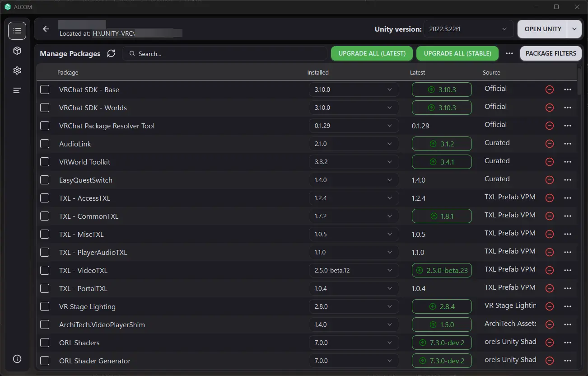Click the Package Filters button
This screenshot has height=376, width=588.
551,53
